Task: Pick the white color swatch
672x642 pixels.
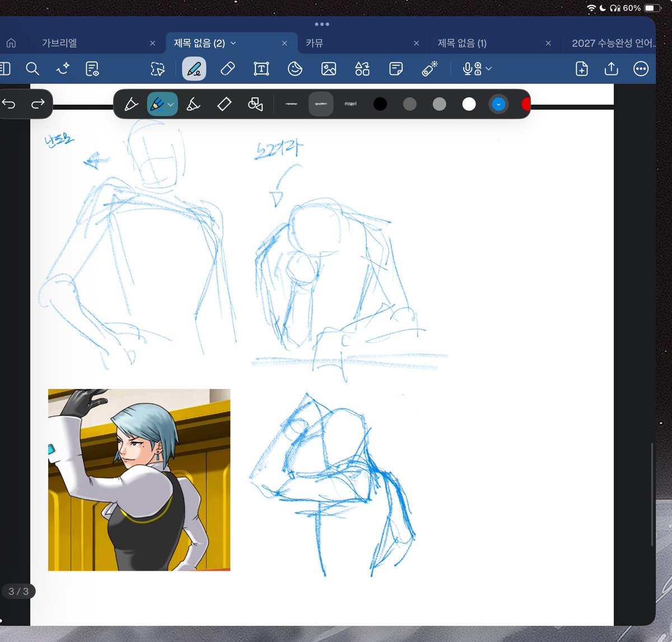Action: (469, 104)
